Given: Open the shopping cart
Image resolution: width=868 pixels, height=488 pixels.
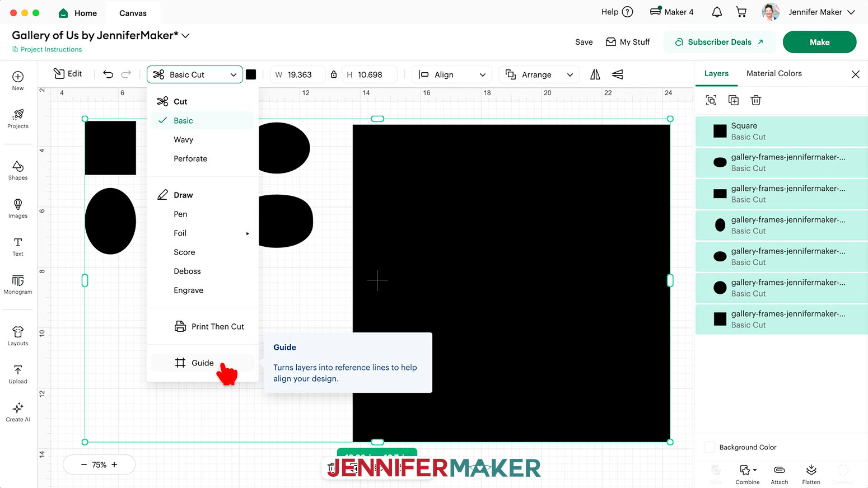Looking at the screenshot, I should pyautogui.click(x=741, y=12).
